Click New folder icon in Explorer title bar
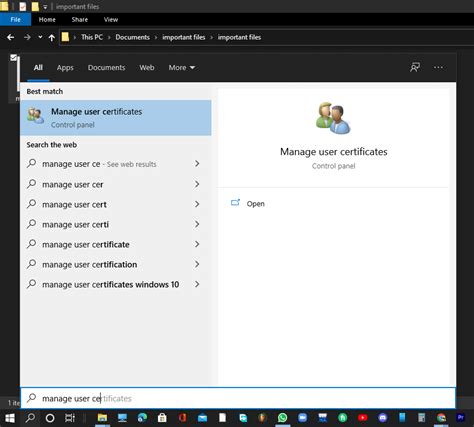 [x=35, y=6]
